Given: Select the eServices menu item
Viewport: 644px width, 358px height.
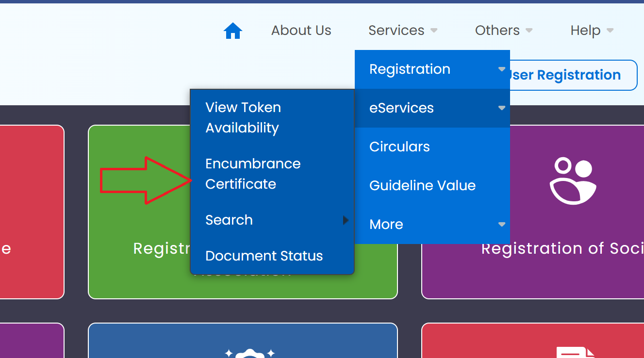Looking at the screenshot, I should pyautogui.click(x=432, y=108).
